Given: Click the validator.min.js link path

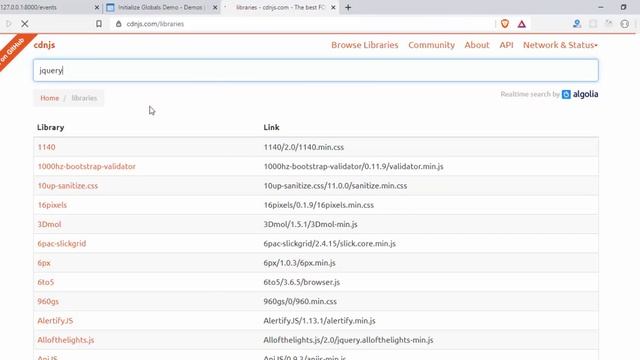Looking at the screenshot, I should (353, 166).
